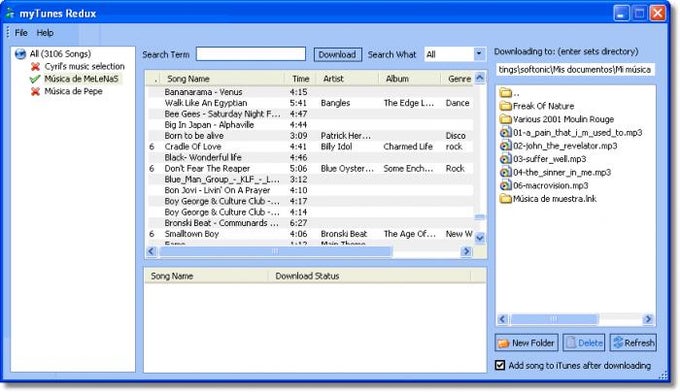
Task: Select file 03-suffer_well.mp3
Action: click(549, 159)
